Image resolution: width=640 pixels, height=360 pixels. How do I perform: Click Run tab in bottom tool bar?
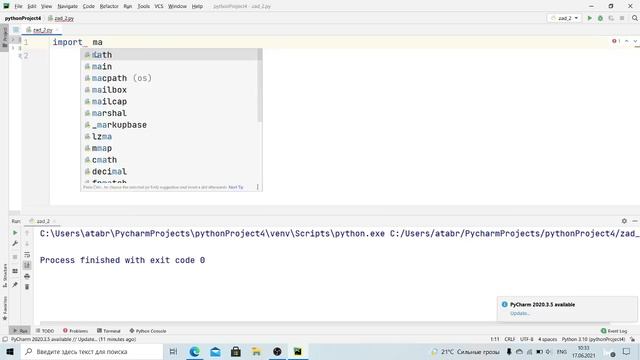[x=20, y=331]
